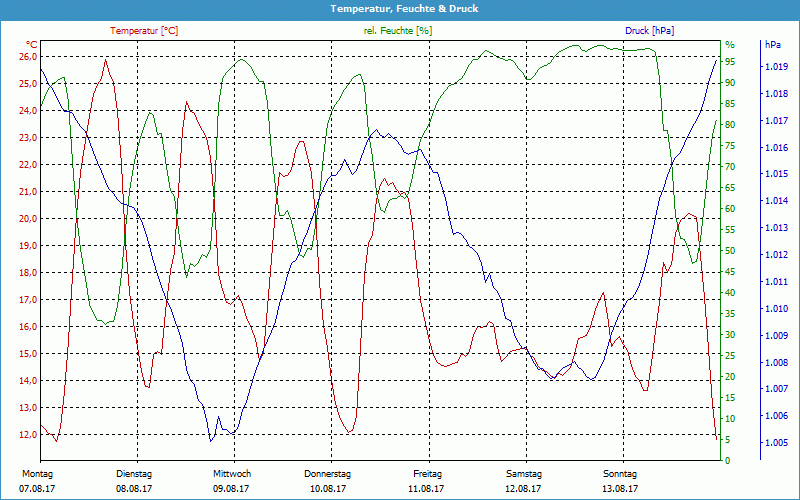This screenshot has height=500, width=800.
Task: Click the 1.016 pressure axis value
Action: point(776,148)
